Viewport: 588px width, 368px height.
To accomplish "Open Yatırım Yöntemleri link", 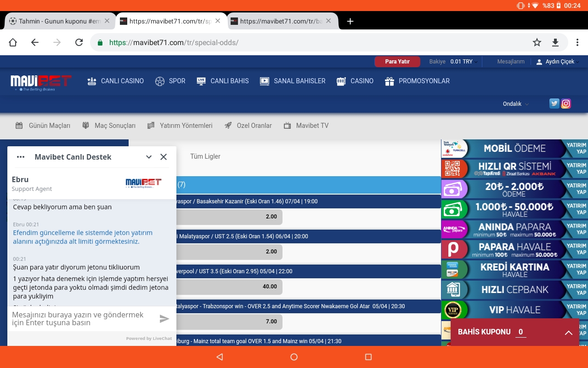I will point(180,126).
